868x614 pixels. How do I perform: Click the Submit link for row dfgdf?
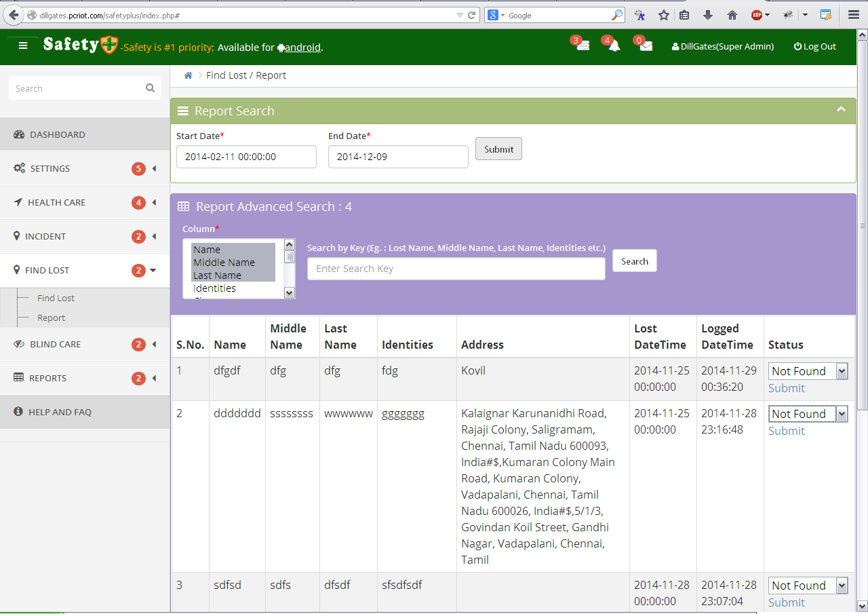(786, 388)
